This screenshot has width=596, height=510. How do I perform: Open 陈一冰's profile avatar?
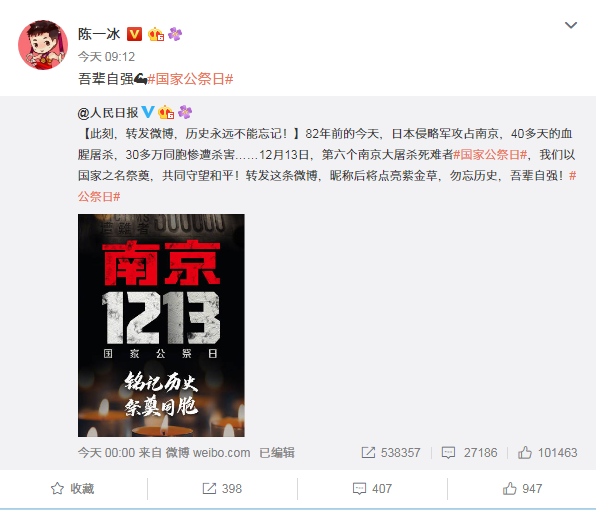(x=43, y=45)
